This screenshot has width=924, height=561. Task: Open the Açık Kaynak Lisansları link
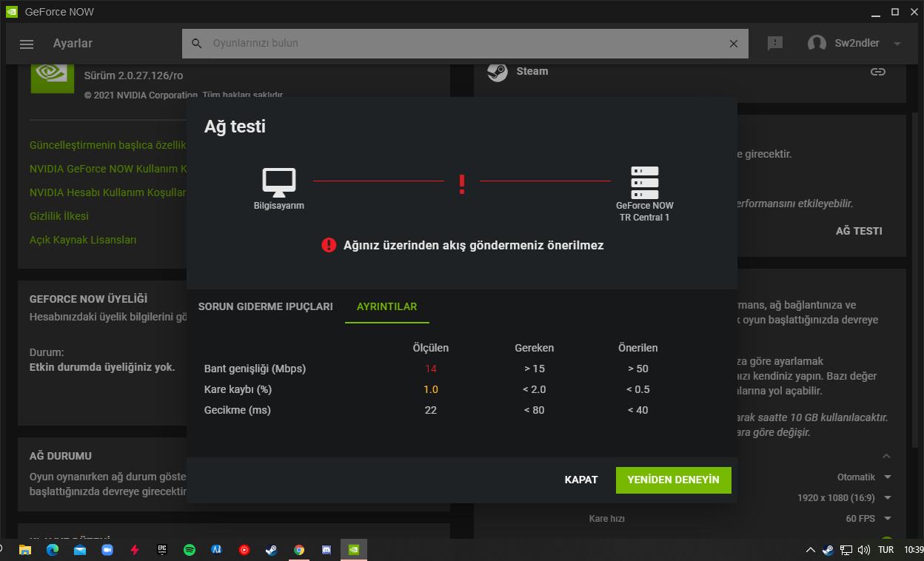(83, 240)
